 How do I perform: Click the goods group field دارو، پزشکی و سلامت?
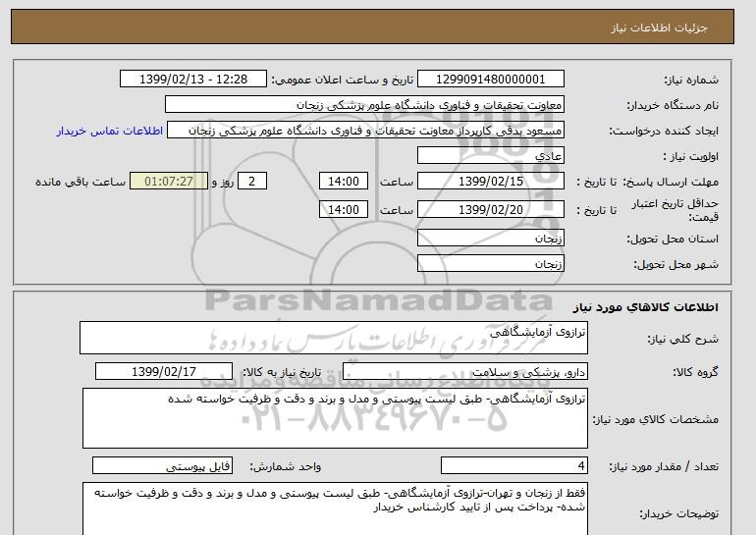[x=464, y=372]
